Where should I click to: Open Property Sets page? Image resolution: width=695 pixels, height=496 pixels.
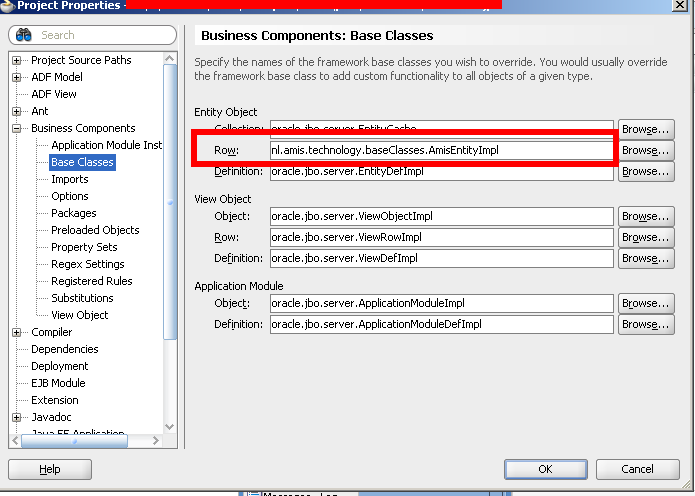[84, 247]
